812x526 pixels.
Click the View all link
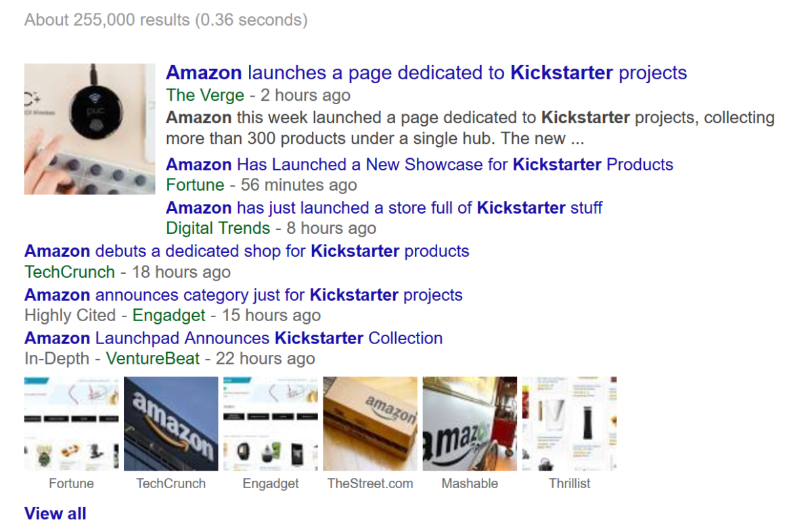point(55,513)
